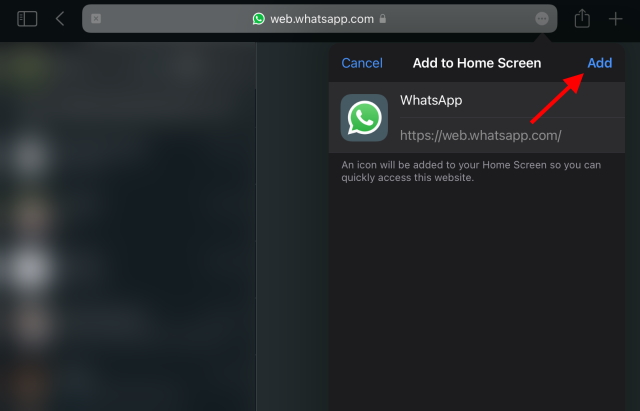The image size is (640, 411).
Task: Open the ellipsis menu in address bar
Action: tap(541, 19)
